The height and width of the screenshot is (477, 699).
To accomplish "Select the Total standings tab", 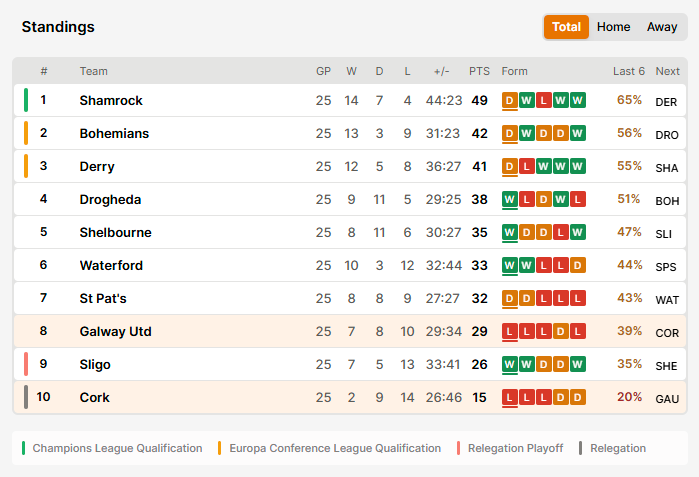I will 566,27.
